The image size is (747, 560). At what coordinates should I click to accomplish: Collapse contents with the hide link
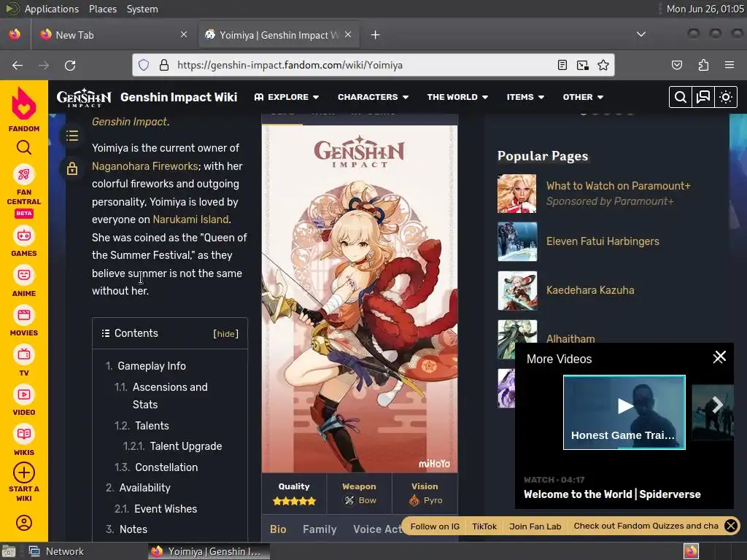(225, 334)
